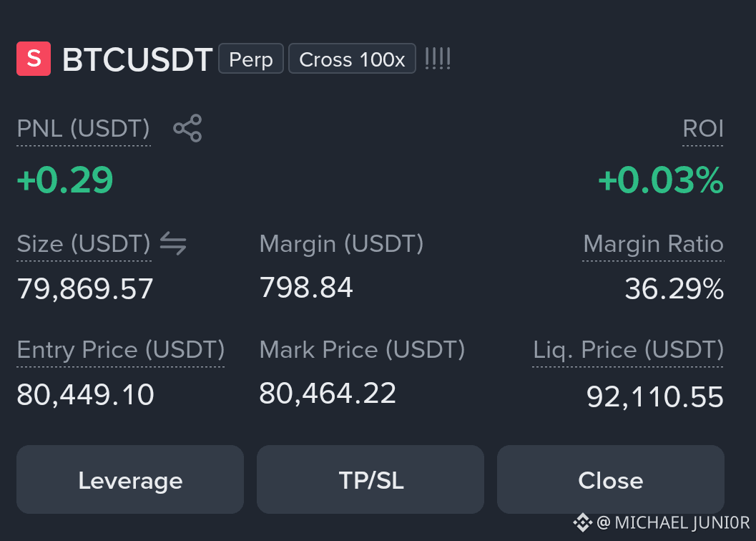The width and height of the screenshot is (756, 541).
Task: Open the BTCUSDT symbol title
Action: [137, 59]
